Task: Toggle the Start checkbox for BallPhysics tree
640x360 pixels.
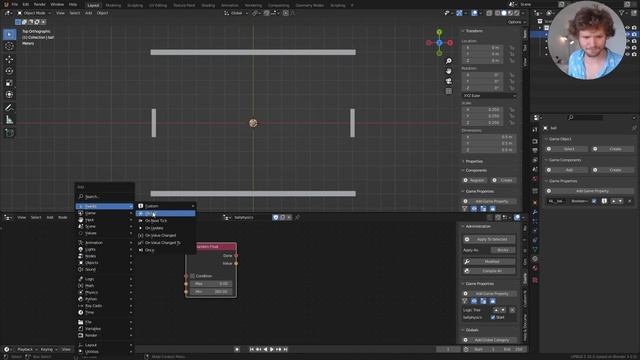Action: [493, 317]
